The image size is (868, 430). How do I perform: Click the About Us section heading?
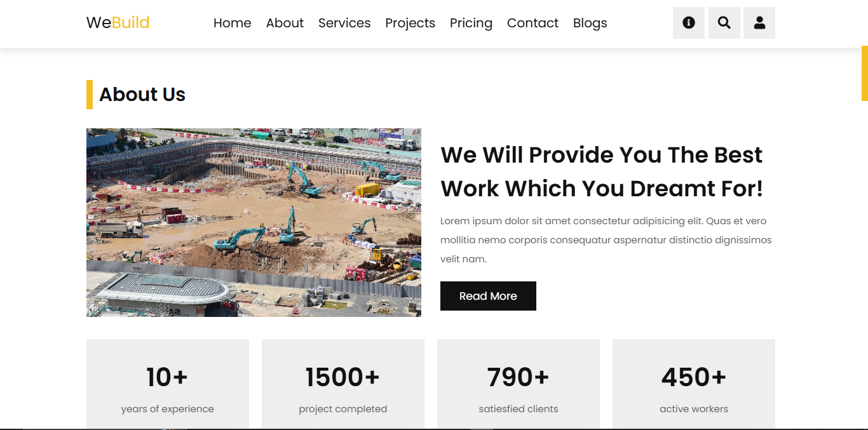tap(142, 95)
